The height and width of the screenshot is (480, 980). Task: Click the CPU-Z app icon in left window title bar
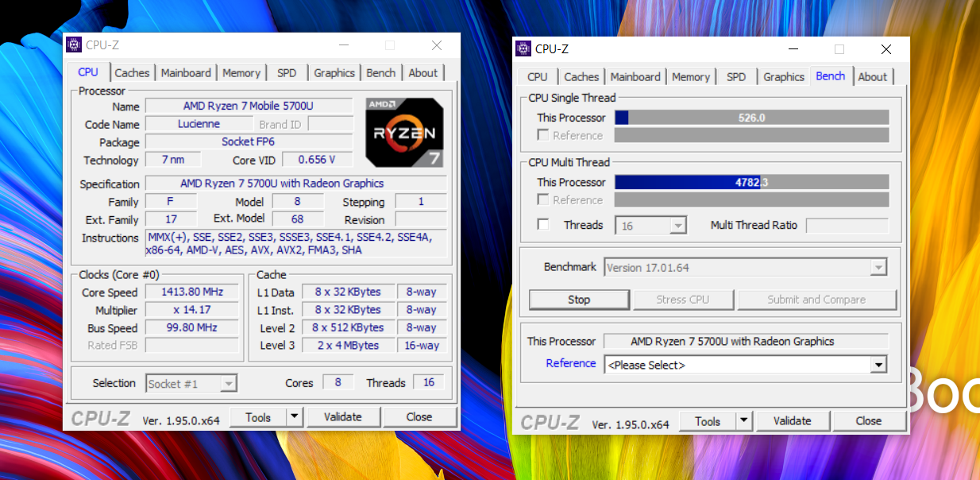coord(74,45)
